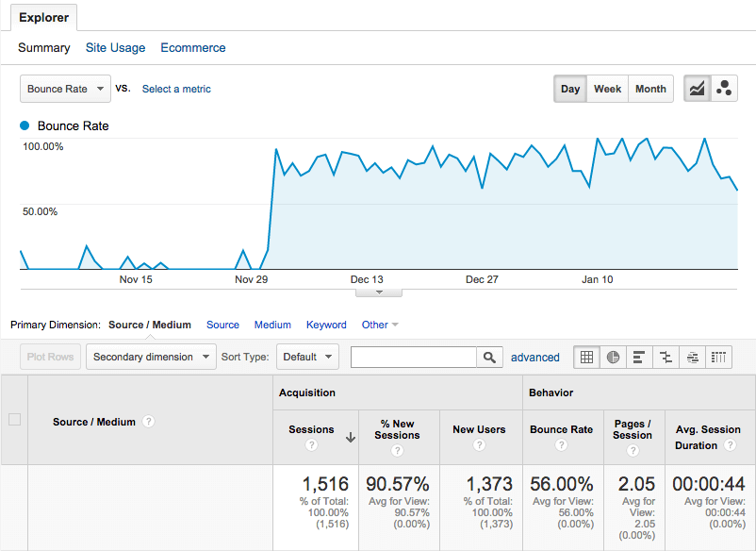Open the Bounce Rate metric dropdown

coord(65,89)
